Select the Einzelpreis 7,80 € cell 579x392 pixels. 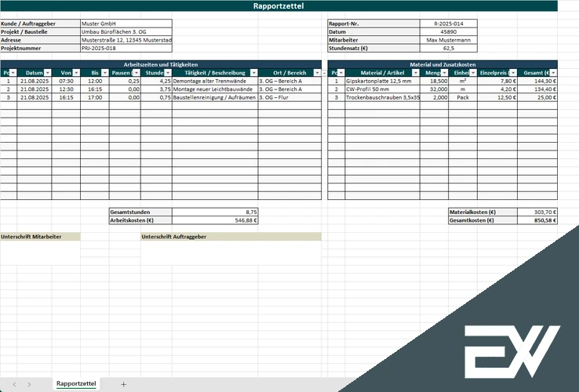(497, 81)
